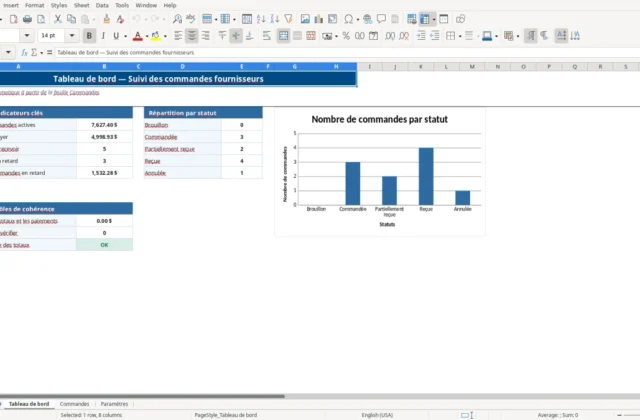Open Find and Replace magnifier icon
The image size is (640, 420).
[177, 19]
